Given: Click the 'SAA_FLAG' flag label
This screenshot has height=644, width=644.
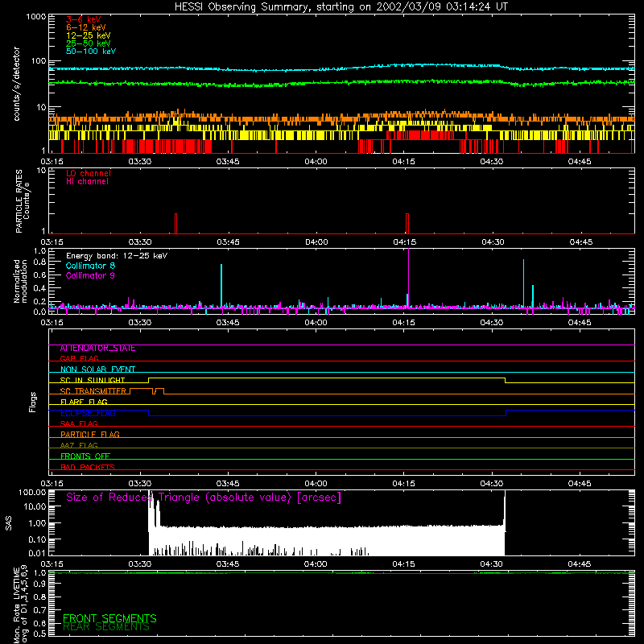Looking at the screenshot, I should pyautogui.click(x=79, y=424).
